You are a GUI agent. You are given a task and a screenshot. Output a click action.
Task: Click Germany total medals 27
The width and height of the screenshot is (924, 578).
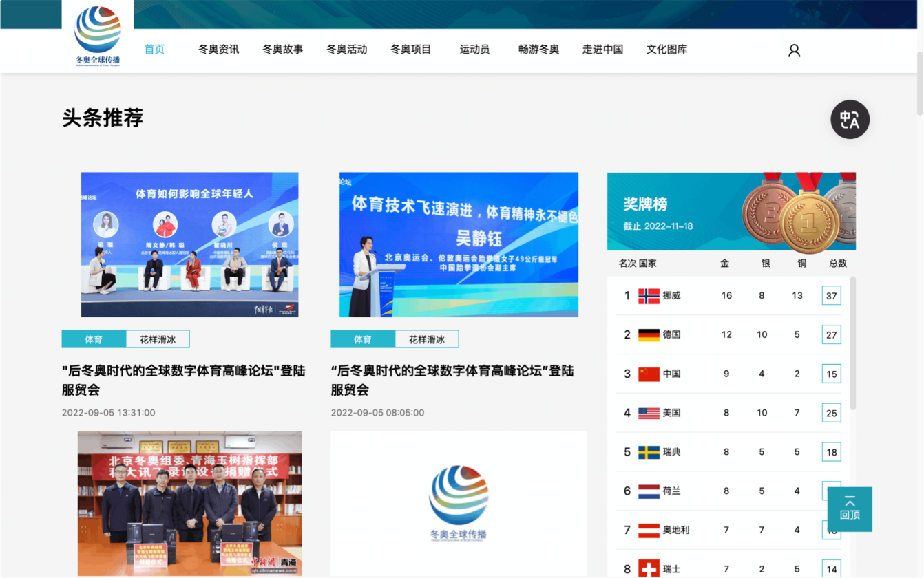tap(832, 335)
